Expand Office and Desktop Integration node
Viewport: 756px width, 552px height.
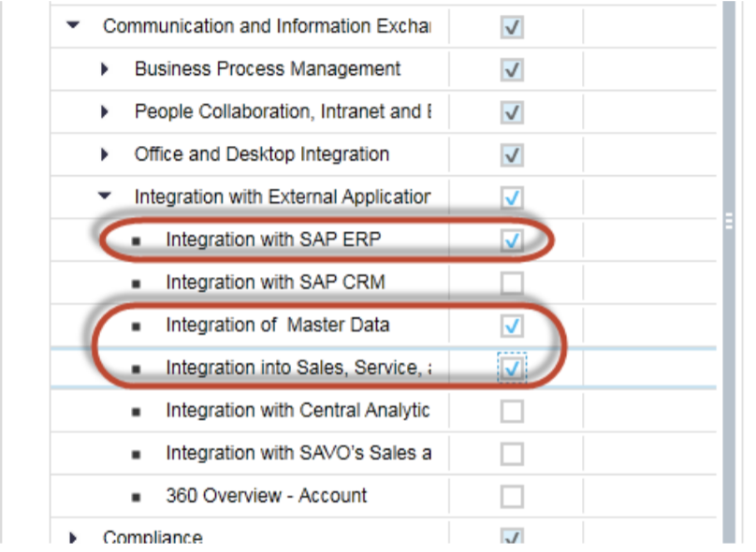tap(105, 154)
